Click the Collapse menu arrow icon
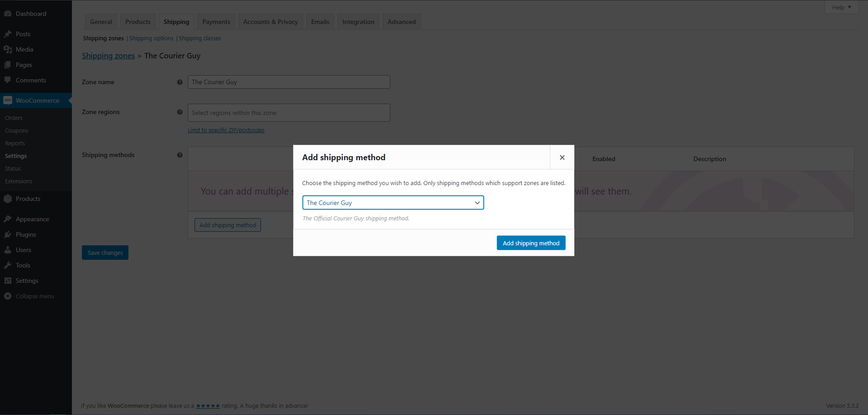Screen dimensions: 868x415 (8, 296)
